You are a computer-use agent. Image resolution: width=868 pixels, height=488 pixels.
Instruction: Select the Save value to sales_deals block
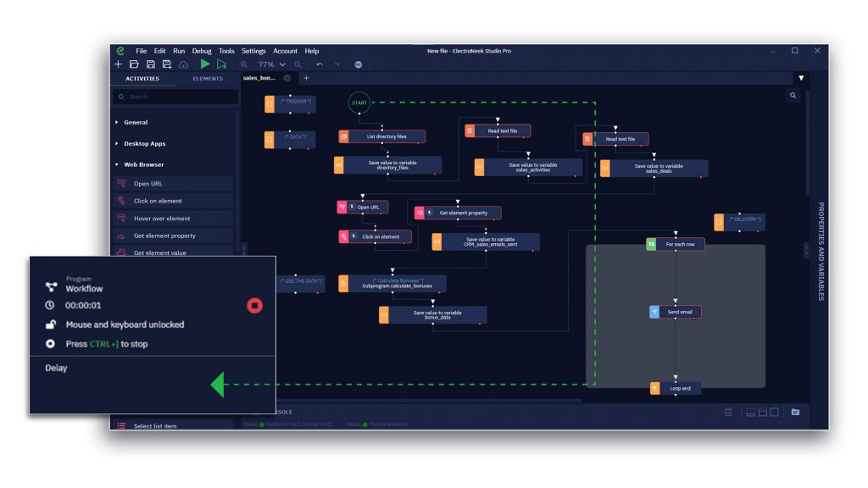[x=654, y=169]
